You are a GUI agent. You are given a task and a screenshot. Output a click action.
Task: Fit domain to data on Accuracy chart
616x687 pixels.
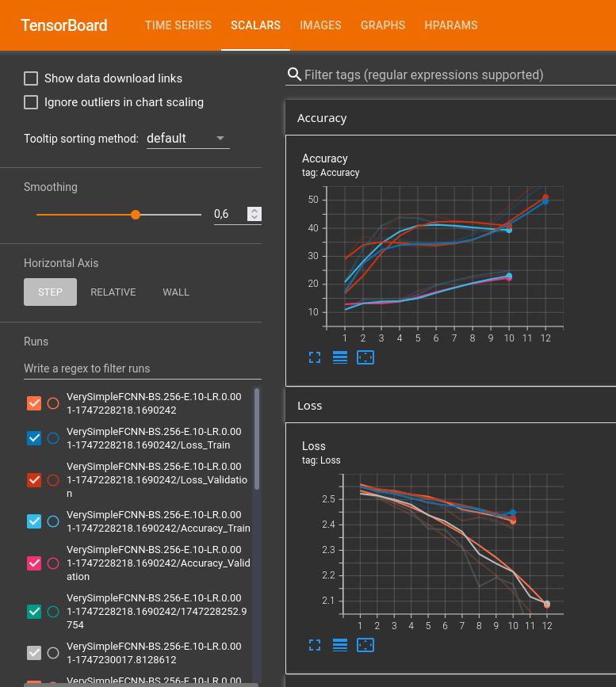[x=365, y=357]
